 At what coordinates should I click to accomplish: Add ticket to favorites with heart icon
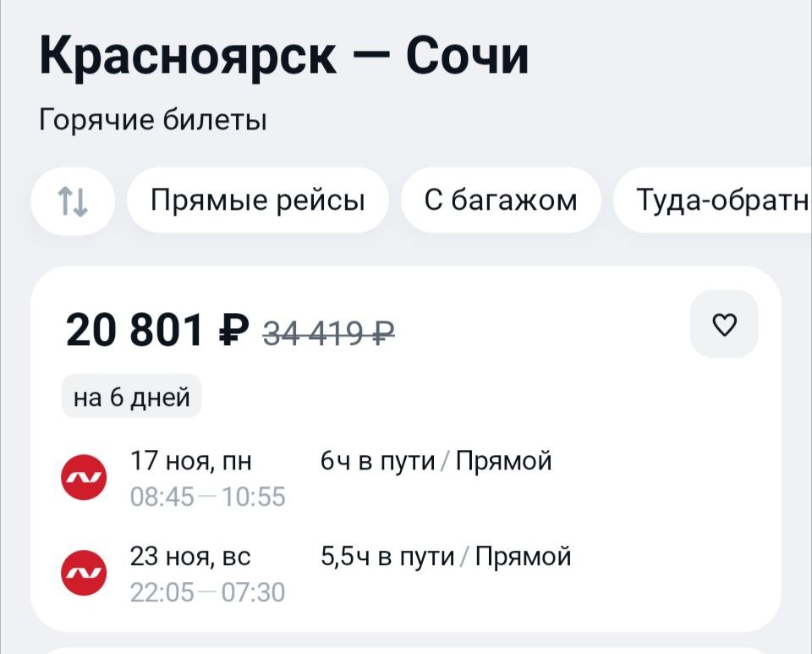[x=724, y=324]
